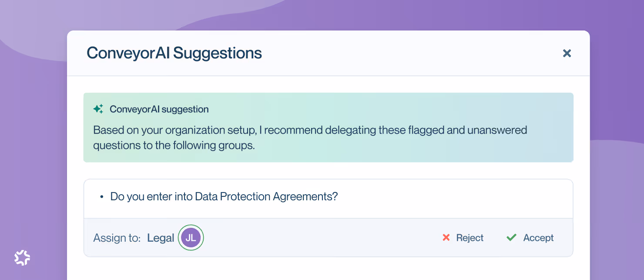Image resolution: width=644 pixels, height=280 pixels.
Task: Click the bullet point before the question
Action: tap(101, 197)
